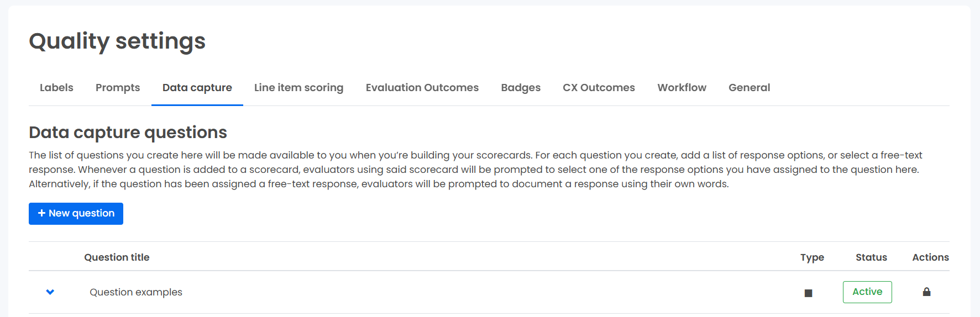Create a new question with + New question

point(76,214)
